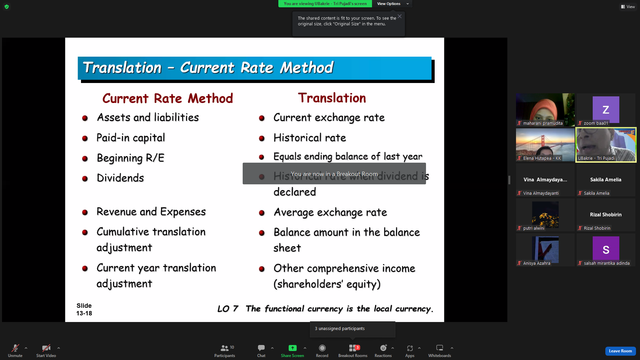Click 'Revenue and Expenses' bullet text
Screen dimensions: 640x360
pos(151,212)
